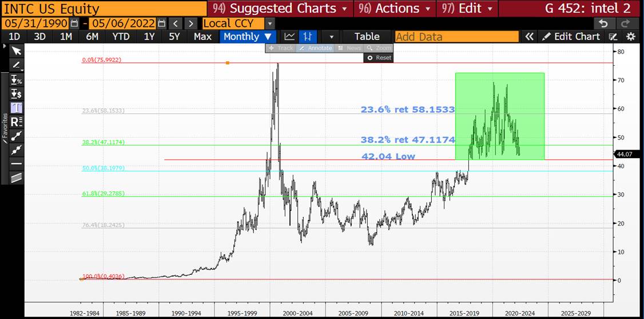Click the green highlighted rectangle annotation
Viewport: 644px width, 319px height.
tap(499, 116)
